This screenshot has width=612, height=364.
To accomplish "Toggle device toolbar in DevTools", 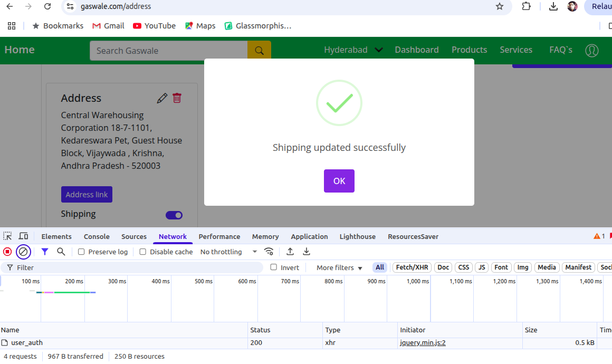I will tap(23, 236).
